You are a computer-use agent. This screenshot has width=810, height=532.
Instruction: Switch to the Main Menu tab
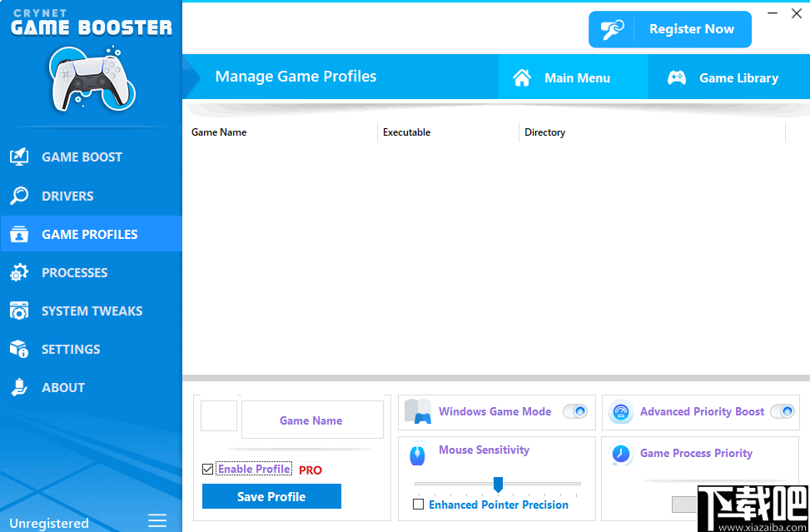pos(573,77)
